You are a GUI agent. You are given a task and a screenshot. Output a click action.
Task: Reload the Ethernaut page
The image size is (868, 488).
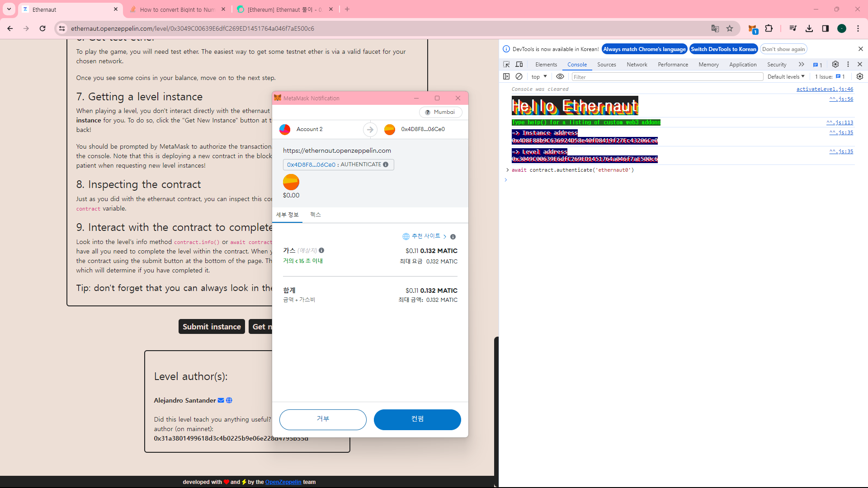42,28
